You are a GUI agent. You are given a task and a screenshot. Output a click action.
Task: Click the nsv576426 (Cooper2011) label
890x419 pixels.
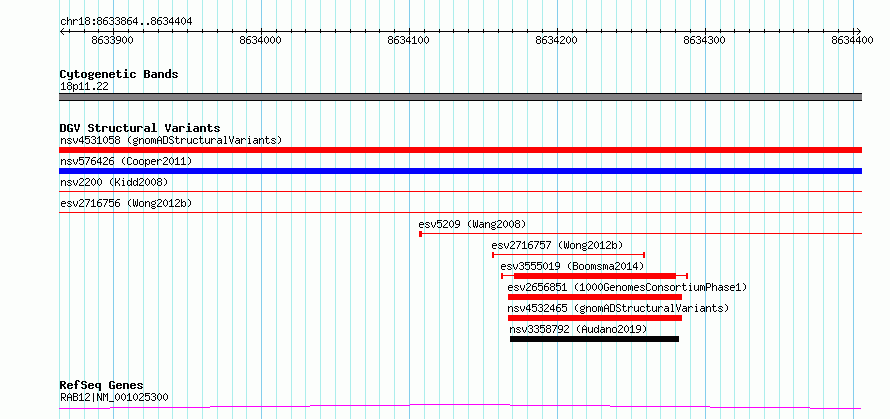pyautogui.click(x=126, y=161)
